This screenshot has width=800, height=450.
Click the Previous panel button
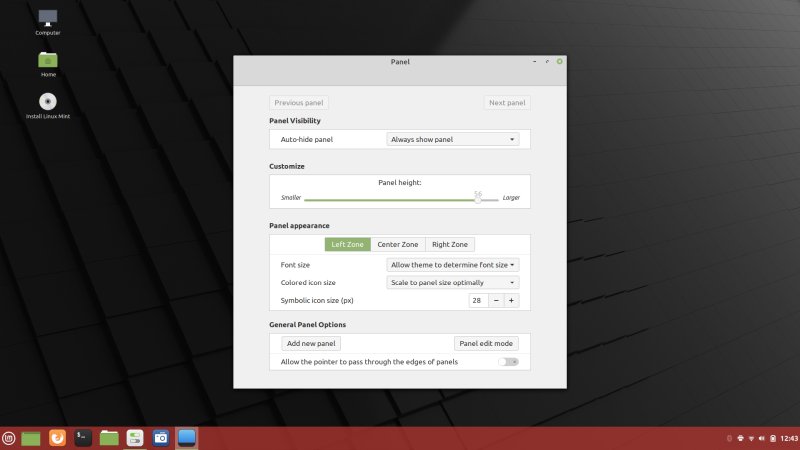[x=299, y=103]
